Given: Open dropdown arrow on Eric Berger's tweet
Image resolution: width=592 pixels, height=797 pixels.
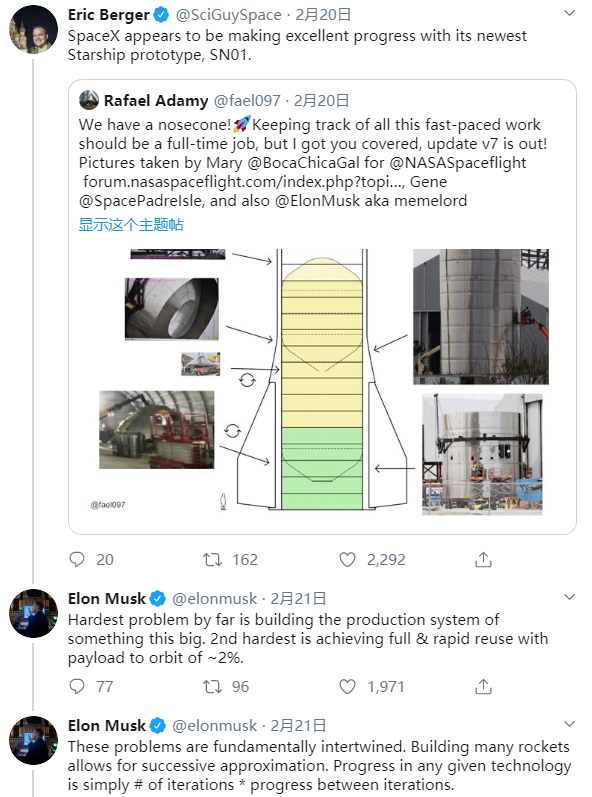Looking at the screenshot, I should (x=570, y=14).
